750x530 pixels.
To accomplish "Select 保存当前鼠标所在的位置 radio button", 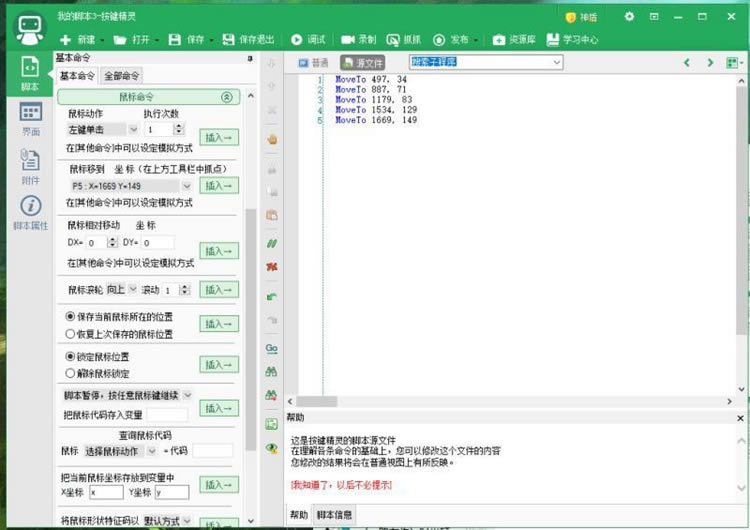I will pyautogui.click(x=70, y=316).
